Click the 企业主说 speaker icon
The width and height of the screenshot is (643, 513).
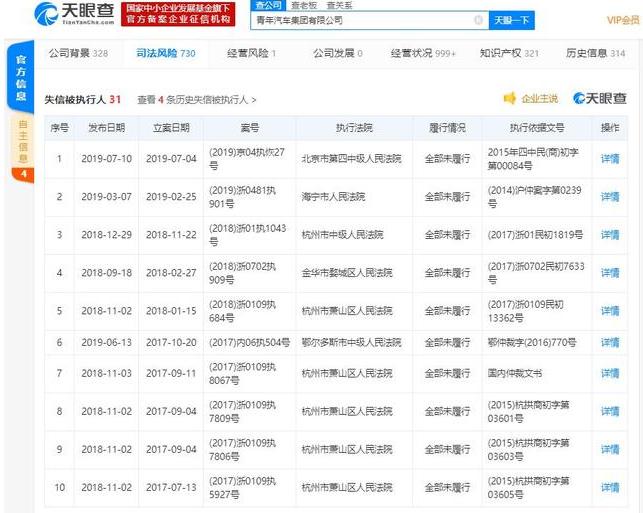(509, 98)
